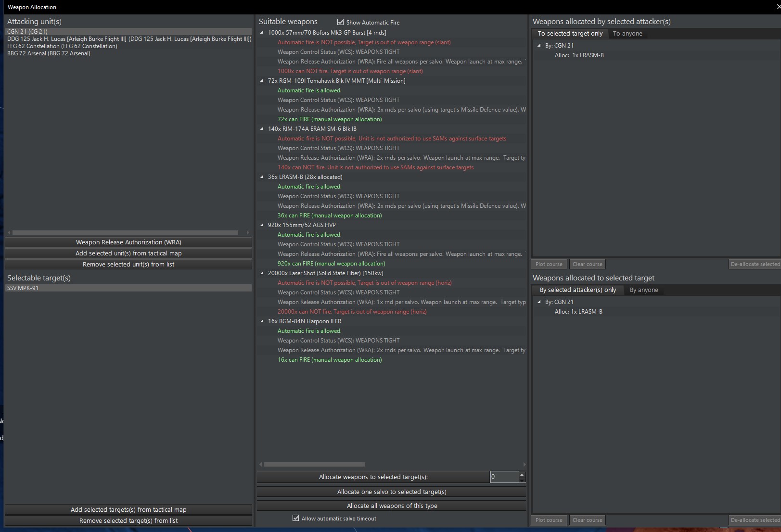
Task: Collapse By: CGN 21 under allocated to target
Action: [539, 302]
